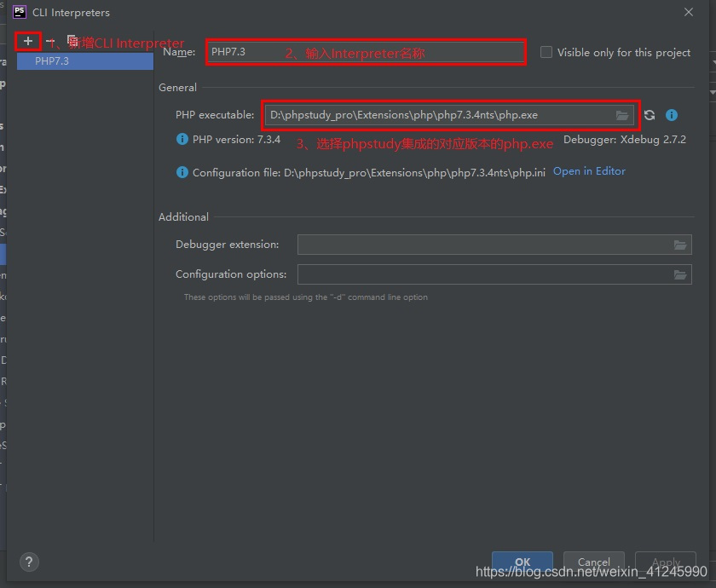
Task: Click the copy interpreter icon
Action: point(72,41)
